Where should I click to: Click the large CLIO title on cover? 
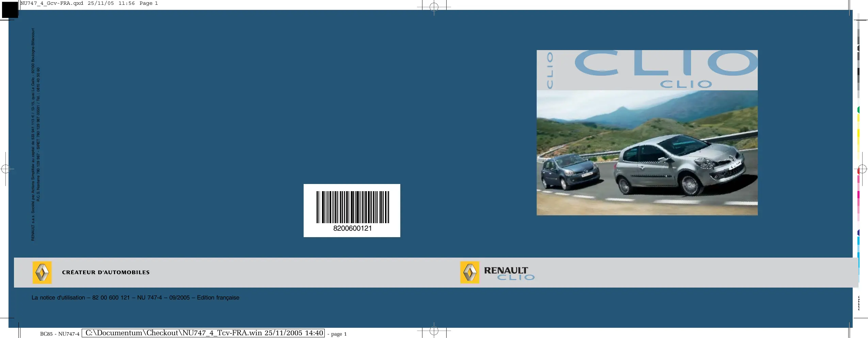click(x=665, y=63)
